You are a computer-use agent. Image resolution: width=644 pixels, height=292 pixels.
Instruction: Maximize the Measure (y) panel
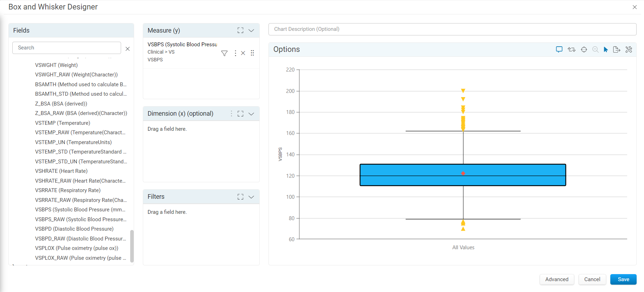pyautogui.click(x=240, y=30)
